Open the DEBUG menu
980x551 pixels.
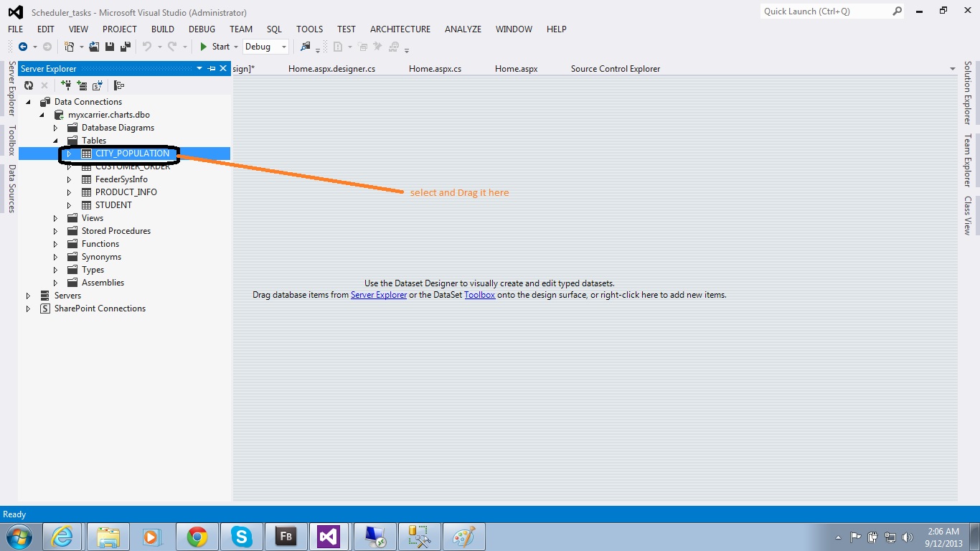coord(201,29)
